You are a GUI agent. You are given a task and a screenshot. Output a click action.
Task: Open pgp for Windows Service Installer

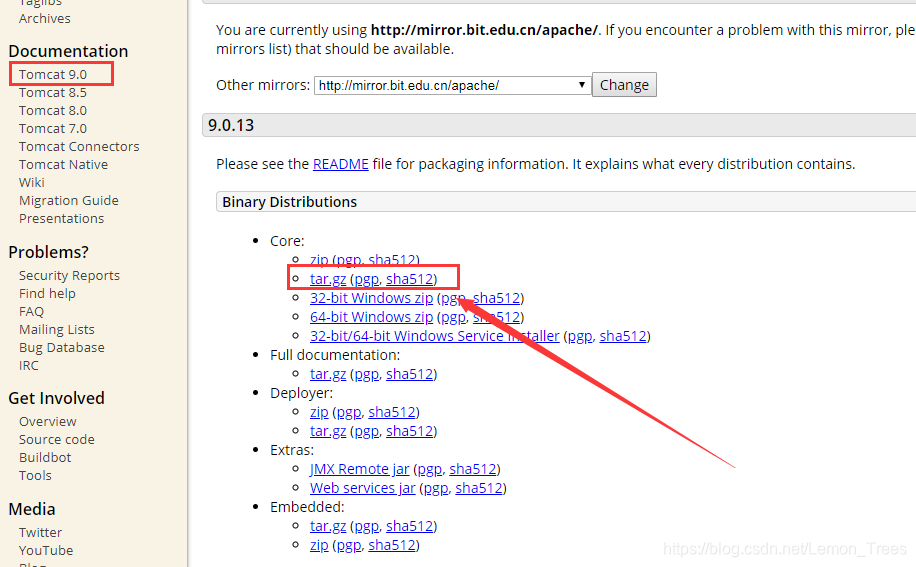(x=580, y=336)
